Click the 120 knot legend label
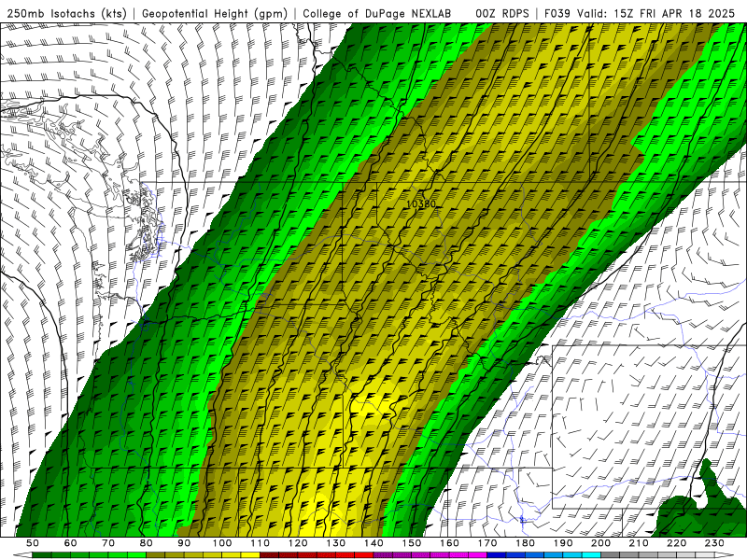Viewport: 747px width, 560px height. coord(298,543)
